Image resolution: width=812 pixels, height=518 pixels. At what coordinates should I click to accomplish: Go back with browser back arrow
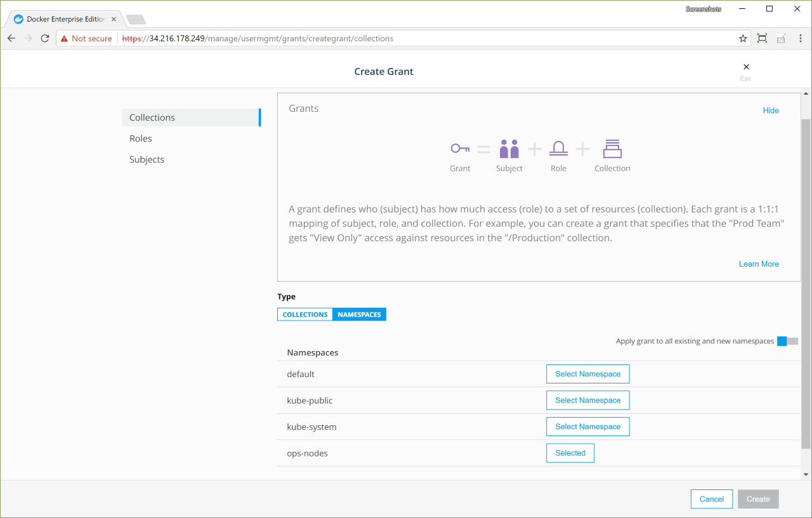click(11, 39)
